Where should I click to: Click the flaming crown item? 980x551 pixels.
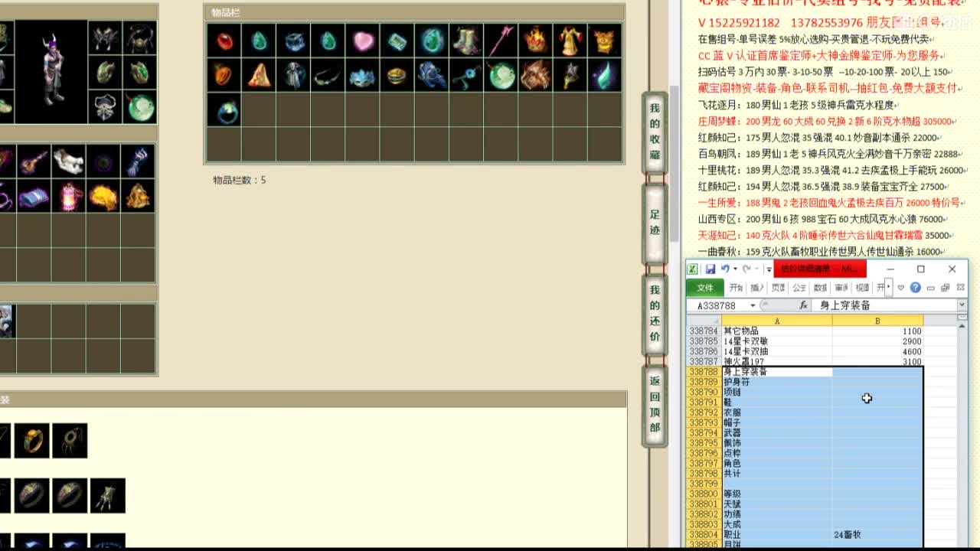click(535, 41)
